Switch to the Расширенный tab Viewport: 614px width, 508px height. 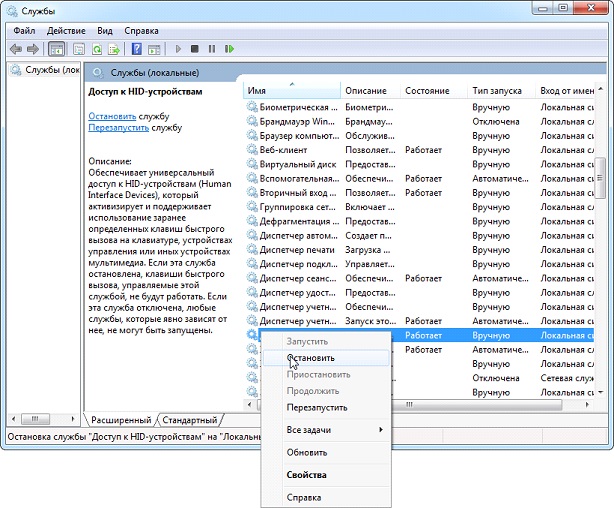121,420
